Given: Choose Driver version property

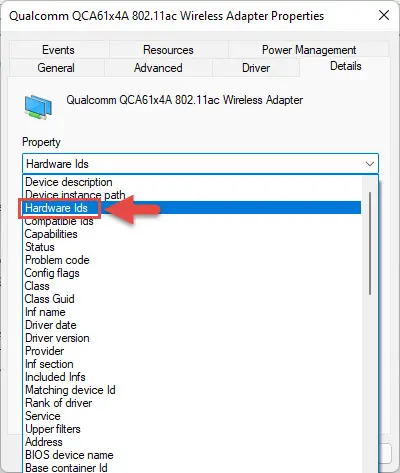Looking at the screenshot, I should (193, 338).
